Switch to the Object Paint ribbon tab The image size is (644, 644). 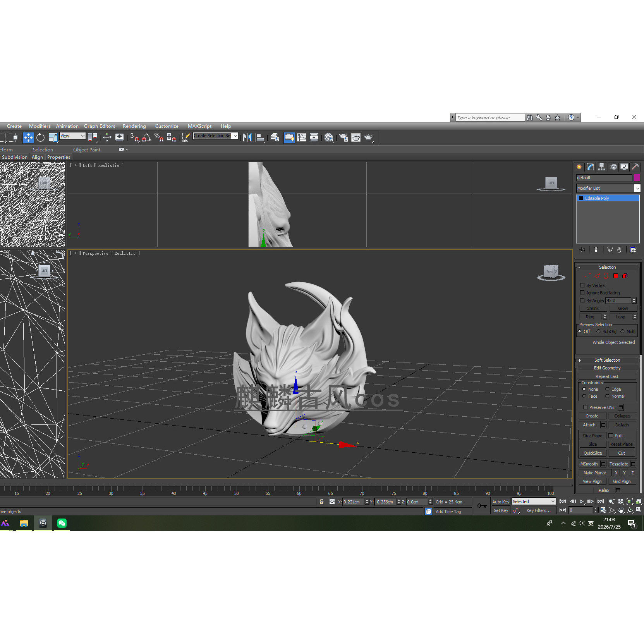pos(87,150)
